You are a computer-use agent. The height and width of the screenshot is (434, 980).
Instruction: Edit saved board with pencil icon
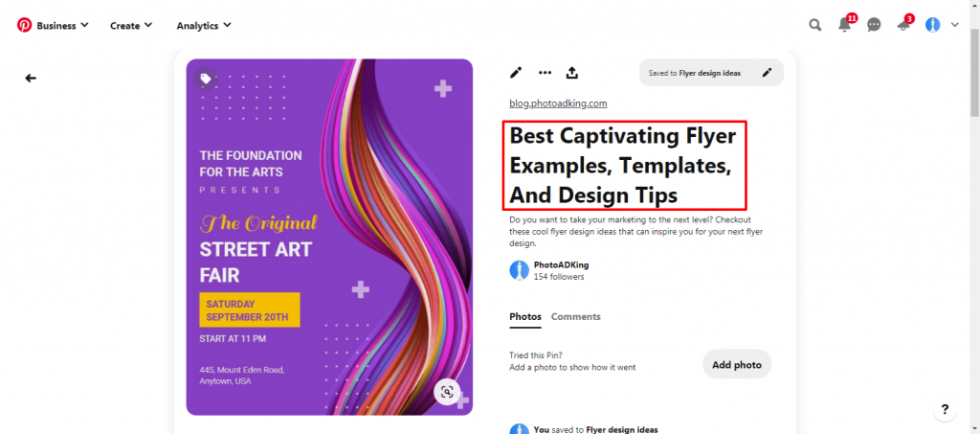click(x=767, y=73)
